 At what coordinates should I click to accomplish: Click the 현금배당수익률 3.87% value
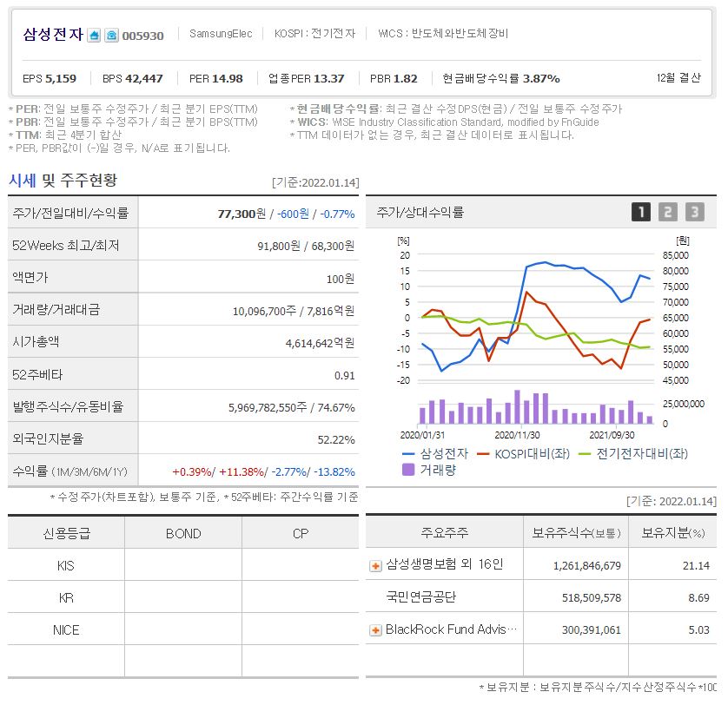pos(501,78)
